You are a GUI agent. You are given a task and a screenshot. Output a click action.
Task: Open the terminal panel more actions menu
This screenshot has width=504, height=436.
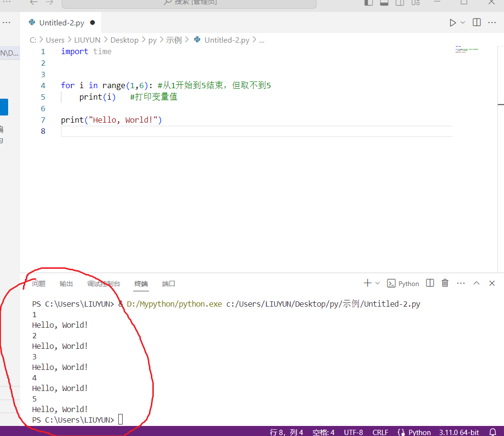pos(460,283)
